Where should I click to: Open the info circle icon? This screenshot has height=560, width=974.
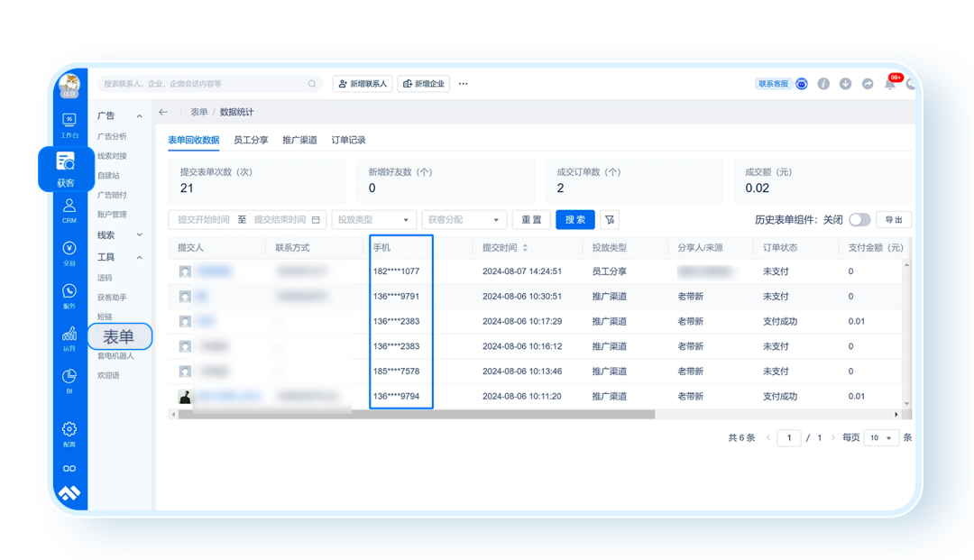coord(823,84)
